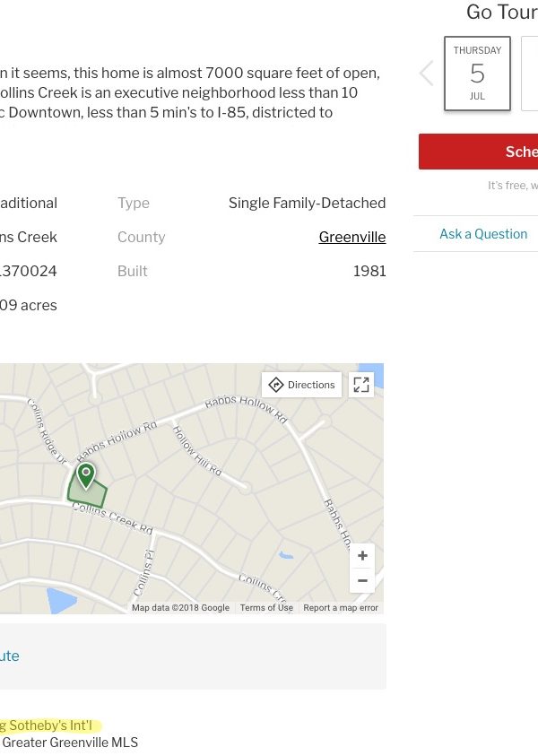Click the Map data ©2018 Google attribution
538x756 pixels.
(180, 607)
